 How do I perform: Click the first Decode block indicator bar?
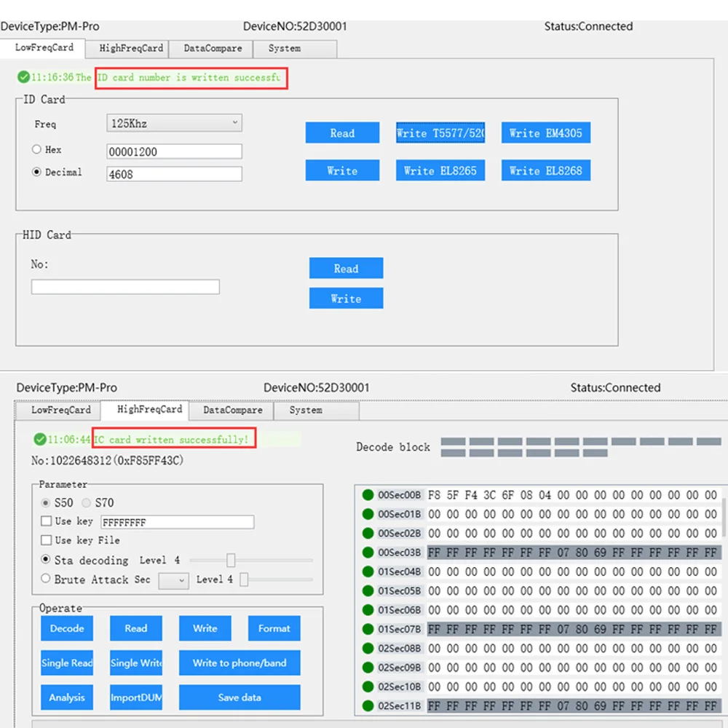click(453, 442)
